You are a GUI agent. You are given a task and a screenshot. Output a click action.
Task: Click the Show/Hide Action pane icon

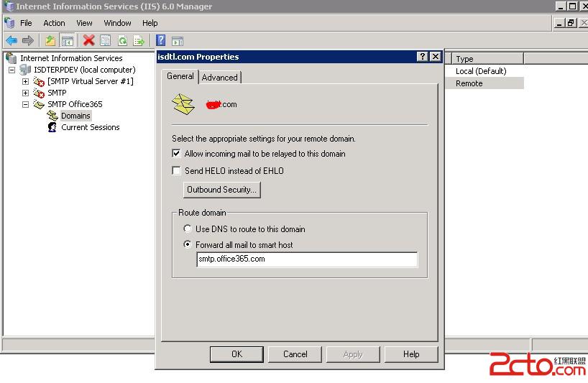point(178,41)
